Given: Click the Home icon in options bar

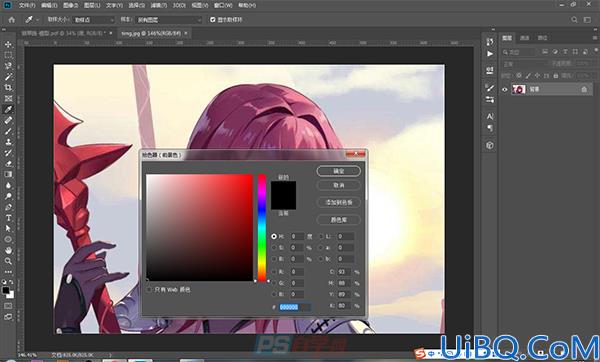Looking at the screenshot, I should pyautogui.click(x=12, y=20).
